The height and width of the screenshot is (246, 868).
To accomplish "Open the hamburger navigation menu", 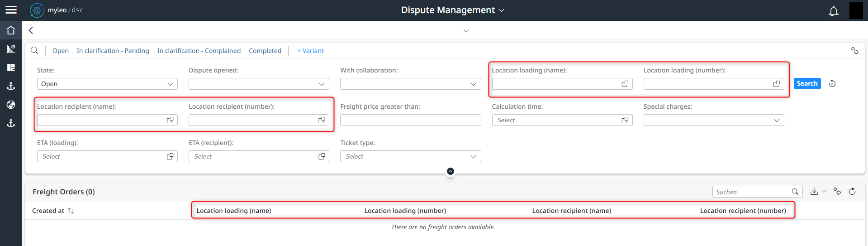I will pos(11,10).
